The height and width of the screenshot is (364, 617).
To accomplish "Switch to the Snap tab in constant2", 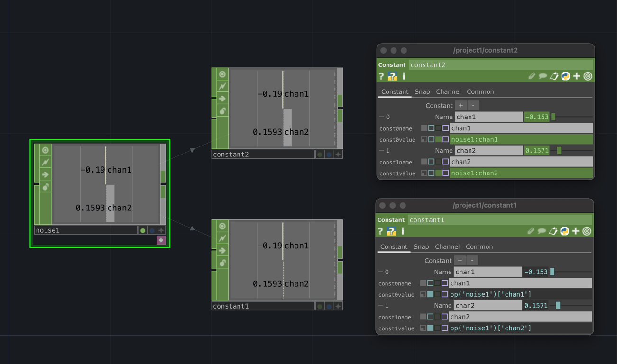I will tap(422, 91).
